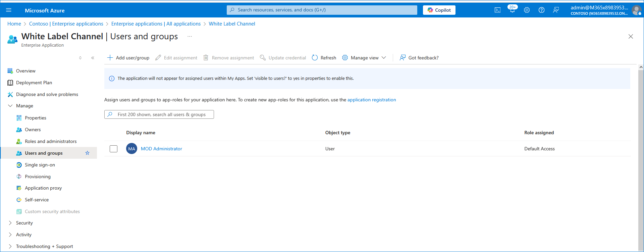Open the account avatar menu

click(x=636, y=10)
